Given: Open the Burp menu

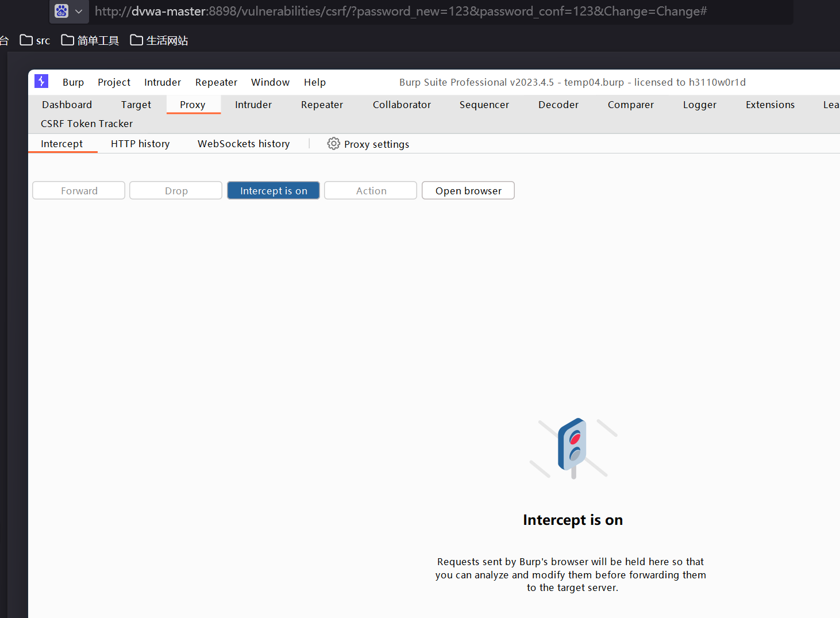Looking at the screenshot, I should [x=73, y=82].
